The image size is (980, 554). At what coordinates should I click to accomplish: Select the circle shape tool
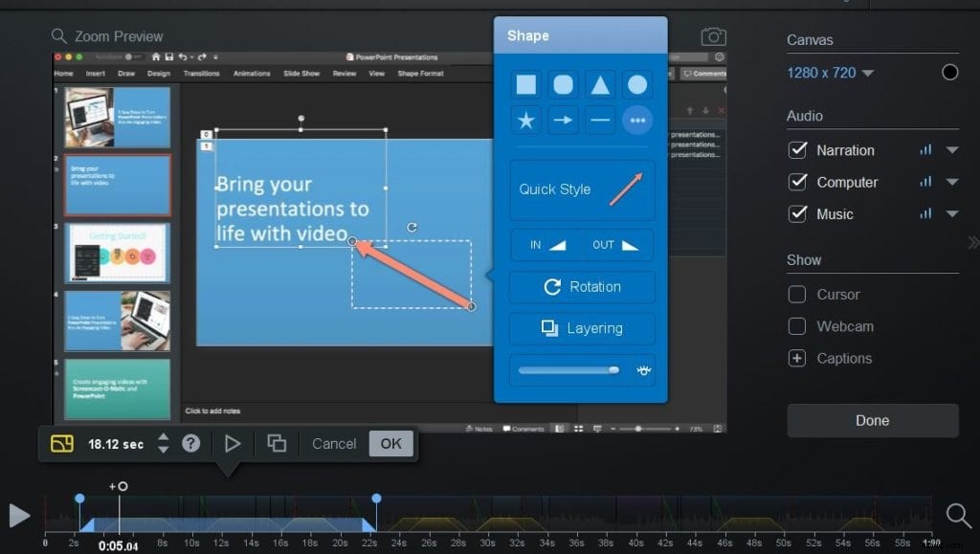[637, 84]
